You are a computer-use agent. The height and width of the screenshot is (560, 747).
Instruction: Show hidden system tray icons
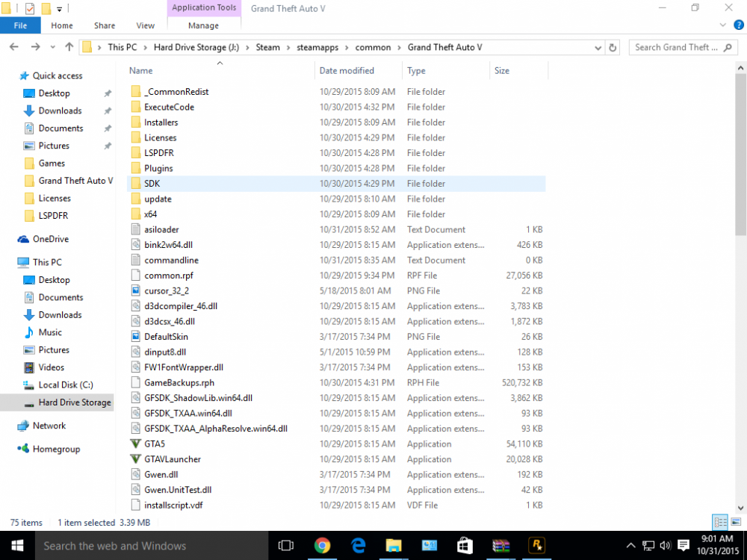630,546
